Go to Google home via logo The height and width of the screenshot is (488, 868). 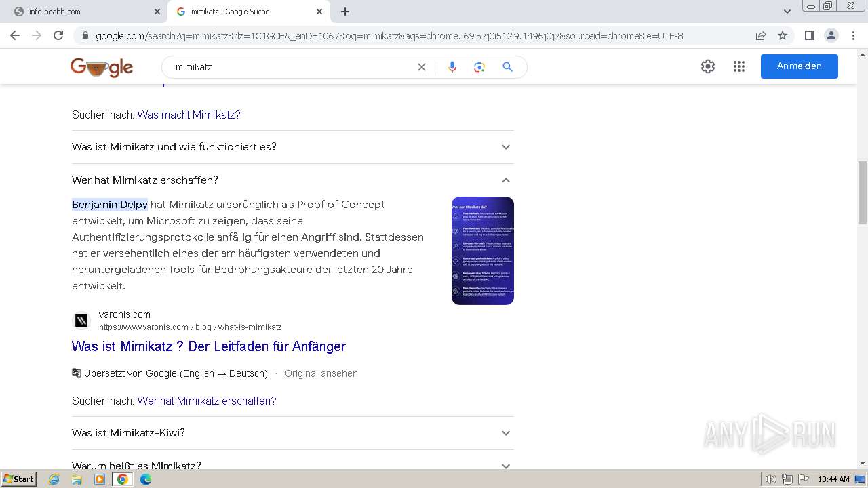pyautogui.click(x=102, y=67)
